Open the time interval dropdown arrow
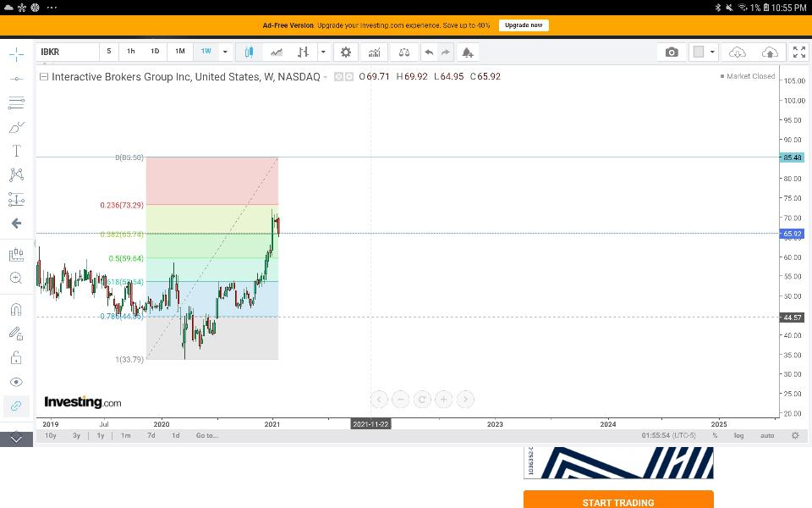The height and width of the screenshot is (508, 812). [225, 52]
